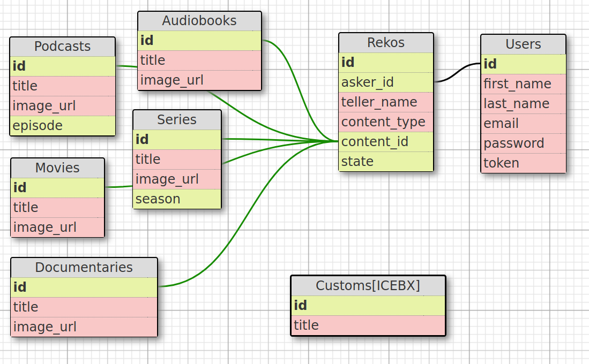This screenshot has width=589, height=364.
Task: Click the green relation line from Audiobooks id
Action: 300,90
